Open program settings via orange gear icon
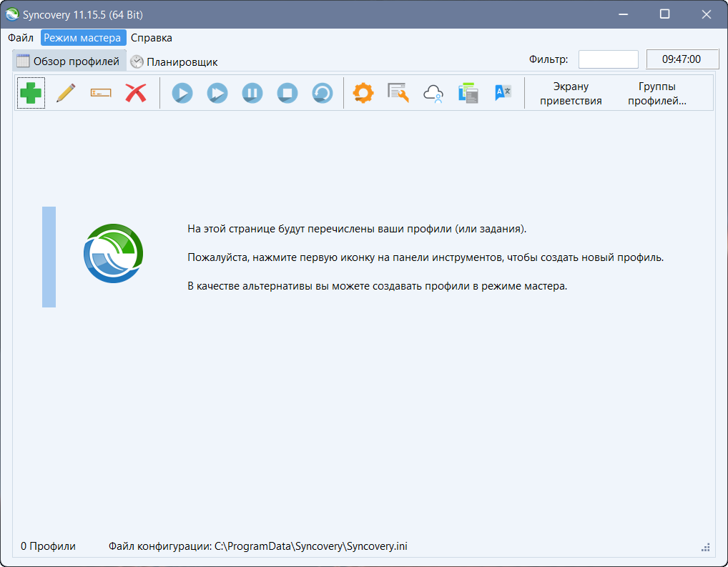Screen dimensions: 728x567 [x=363, y=93]
